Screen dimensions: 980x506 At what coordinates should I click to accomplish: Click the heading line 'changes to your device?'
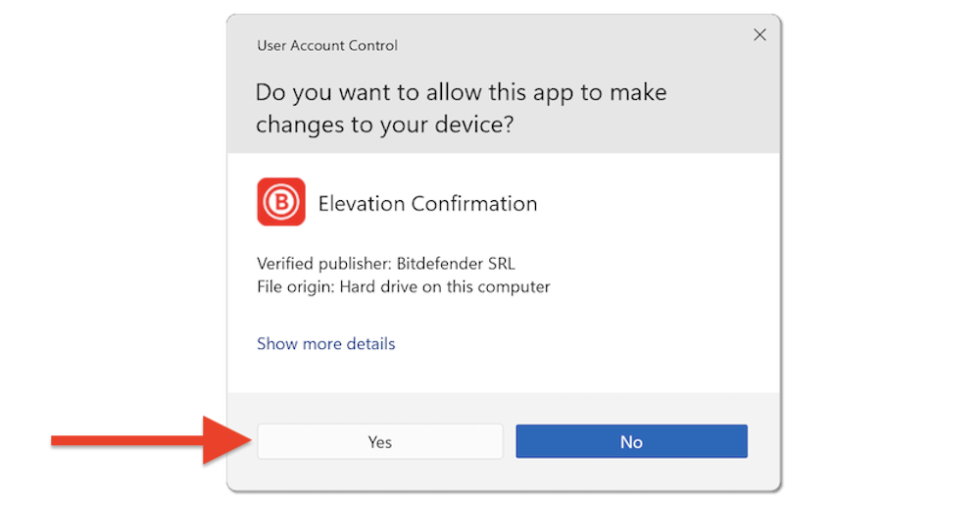(385, 125)
